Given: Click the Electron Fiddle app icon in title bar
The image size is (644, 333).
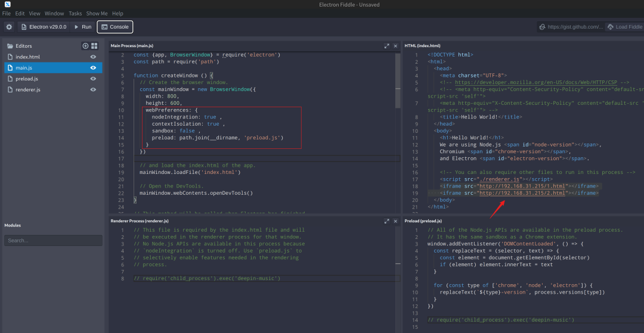Looking at the screenshot, I should [7, 5].
